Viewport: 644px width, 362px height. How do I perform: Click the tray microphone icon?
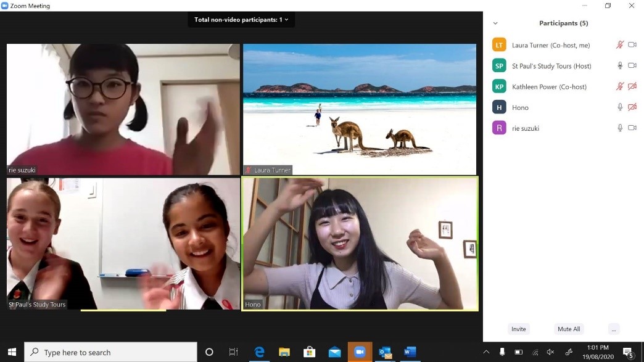502,352
